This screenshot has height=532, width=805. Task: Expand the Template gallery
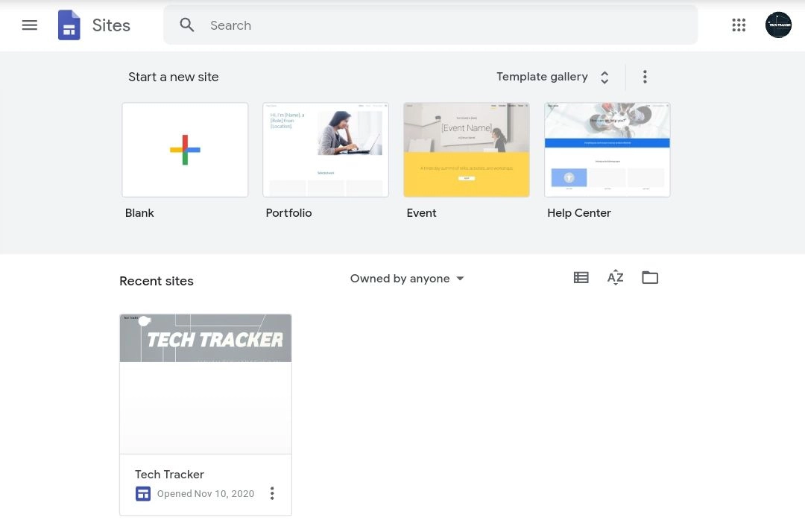tap(553, 77)
